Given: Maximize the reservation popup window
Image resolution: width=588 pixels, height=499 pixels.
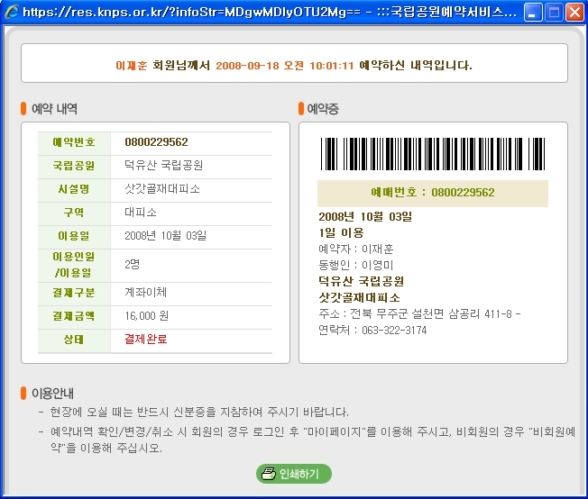Looking at the screenshot, I should click(554, 13).
